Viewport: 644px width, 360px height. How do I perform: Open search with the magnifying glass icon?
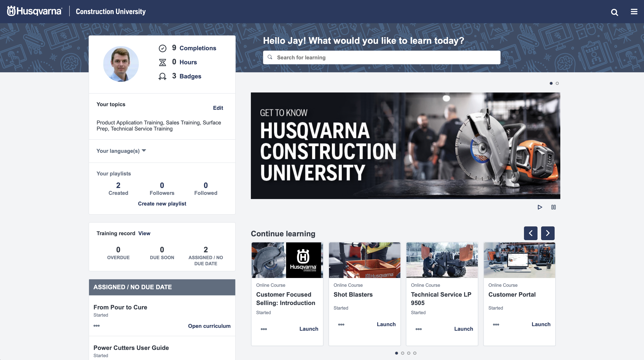click(615, 12)
